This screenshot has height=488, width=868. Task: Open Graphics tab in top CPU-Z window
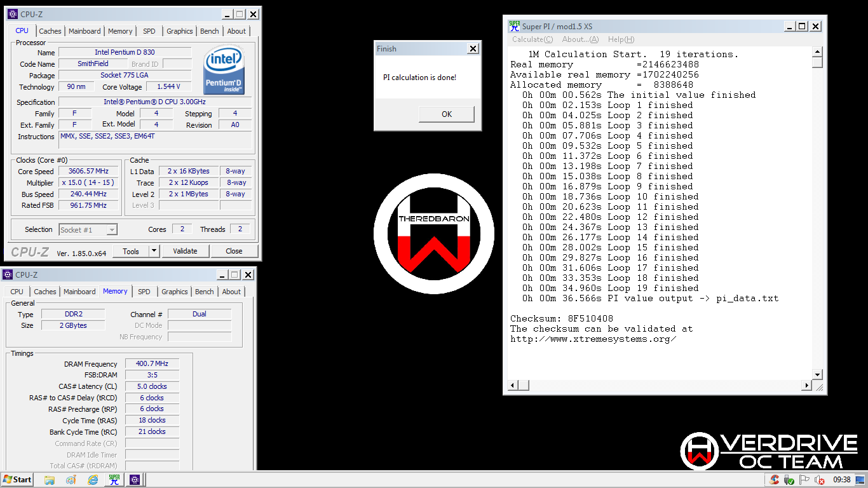click(x=180, y=31)
